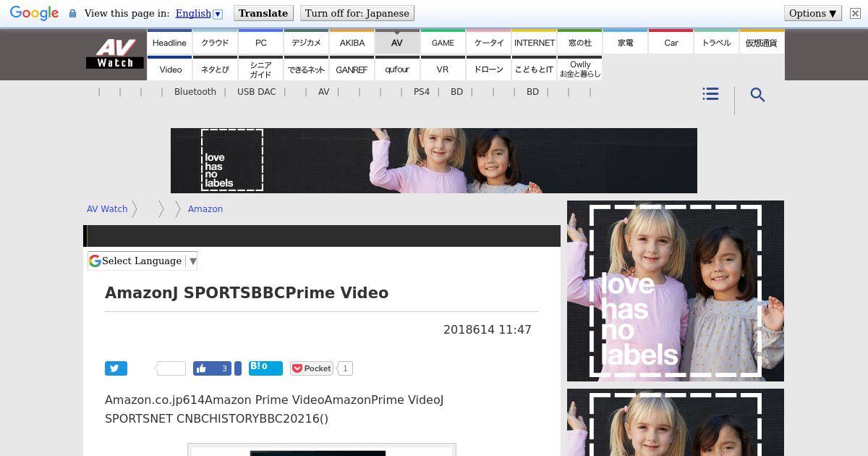Image resolution: width=868 pixels, height=456 pixels.
Task: Open the Select Language dropdown
Action: click(x=142, y=261)
